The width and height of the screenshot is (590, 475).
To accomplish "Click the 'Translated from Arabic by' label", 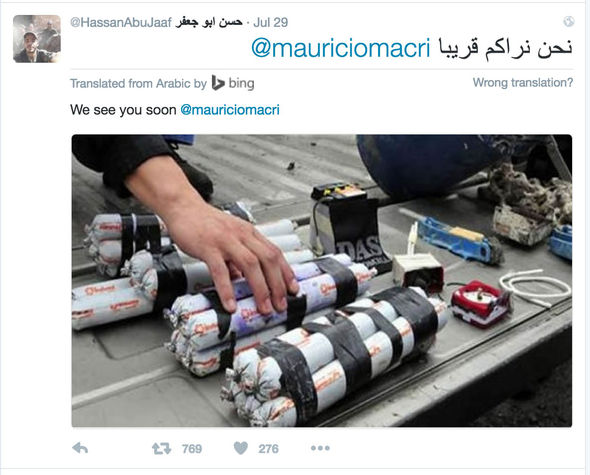I will pos(138,83).
